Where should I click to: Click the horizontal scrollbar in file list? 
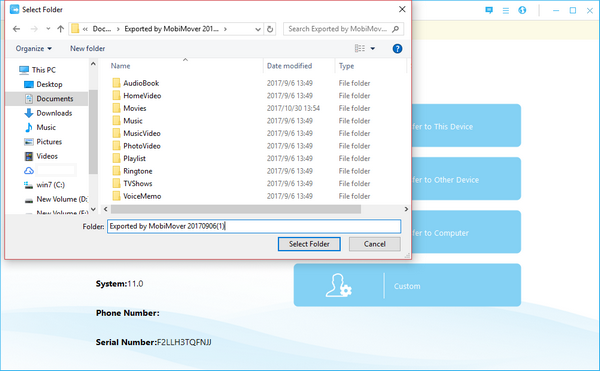tap(236, 209)
